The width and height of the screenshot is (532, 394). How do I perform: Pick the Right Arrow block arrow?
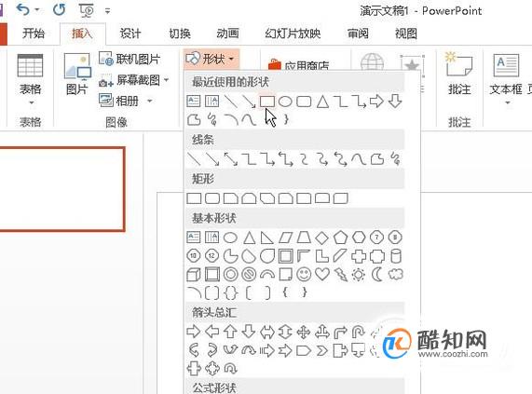[194, 332]
